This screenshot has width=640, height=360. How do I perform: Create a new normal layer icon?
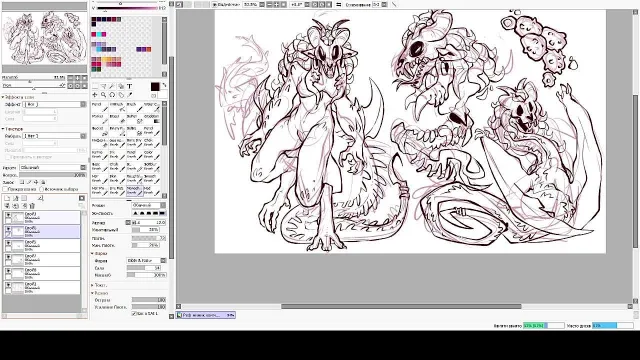point(7,198)
